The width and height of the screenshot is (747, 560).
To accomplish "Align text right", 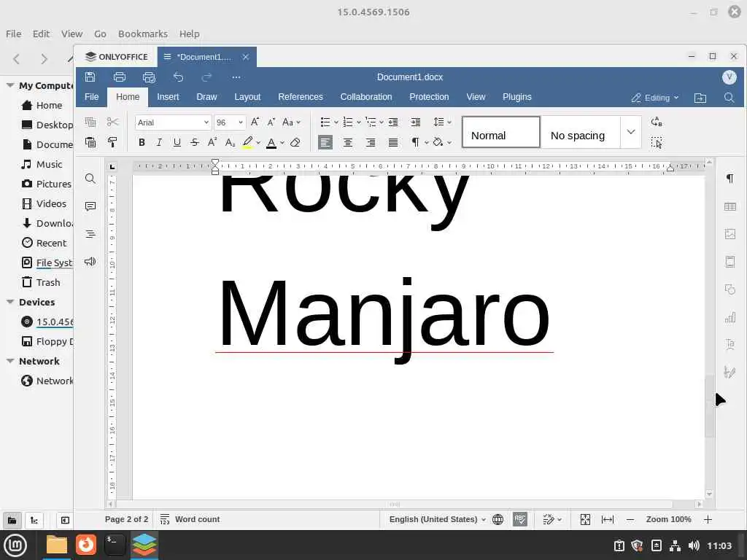I will coord(370,142).
